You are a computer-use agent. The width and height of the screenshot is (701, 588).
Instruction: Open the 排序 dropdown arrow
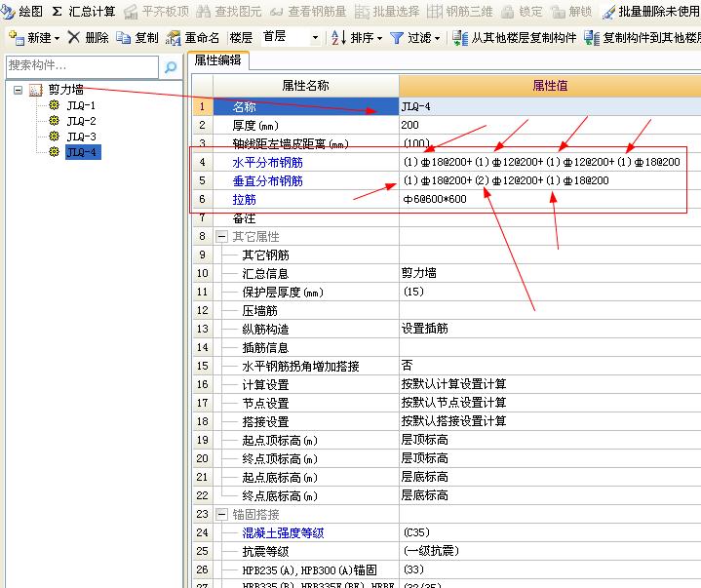point(379,38)
